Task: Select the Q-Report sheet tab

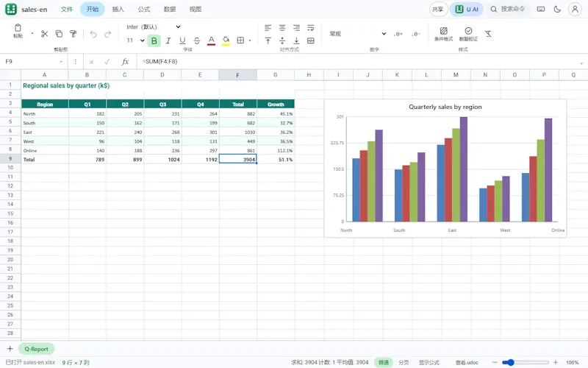Action: coord(36,349)
